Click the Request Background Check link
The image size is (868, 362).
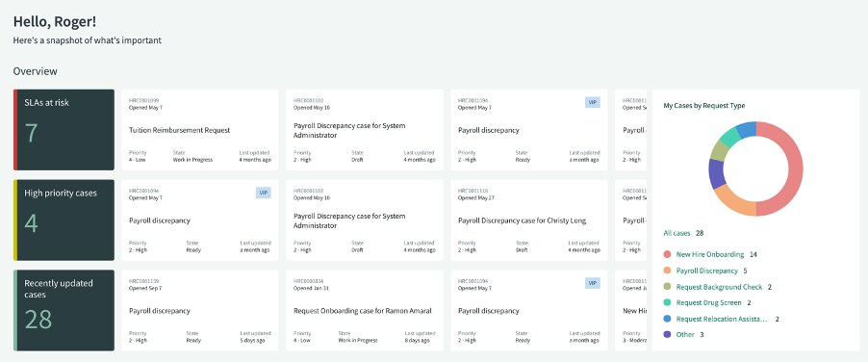719,287
